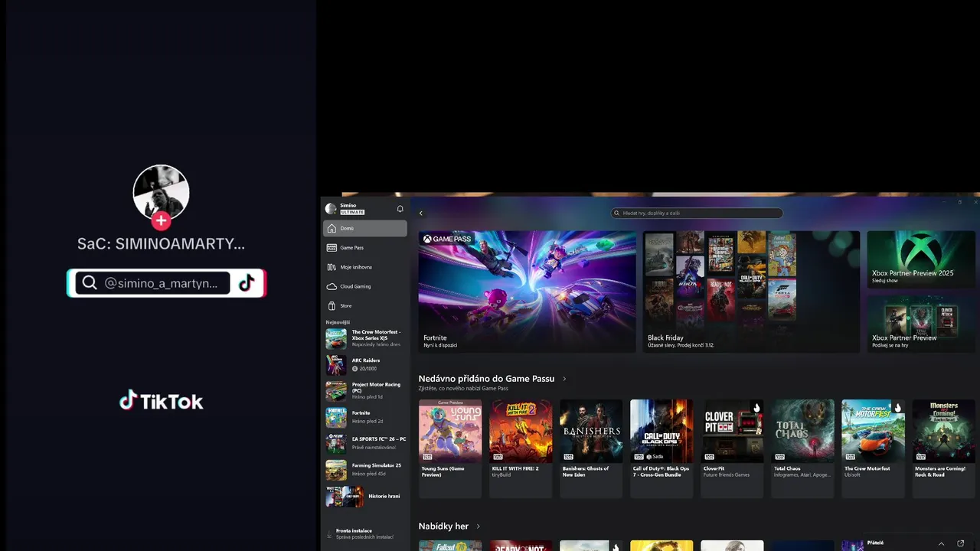Click the magnifier icon in Xbox search bar
The width and height of the screenshot is (980, 551).
(617, 214)
